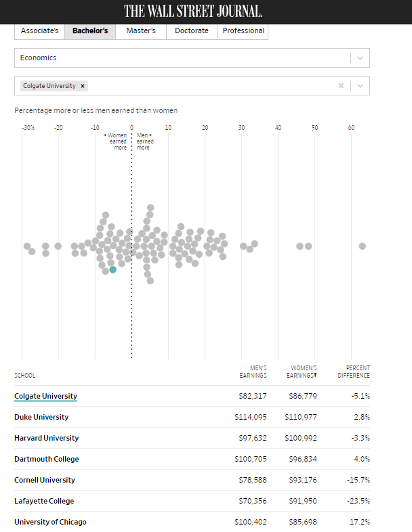Expand the Economics dropdown chevron arrow
Image resolution: width=412 pixels, height=532 pixels.
360,58
